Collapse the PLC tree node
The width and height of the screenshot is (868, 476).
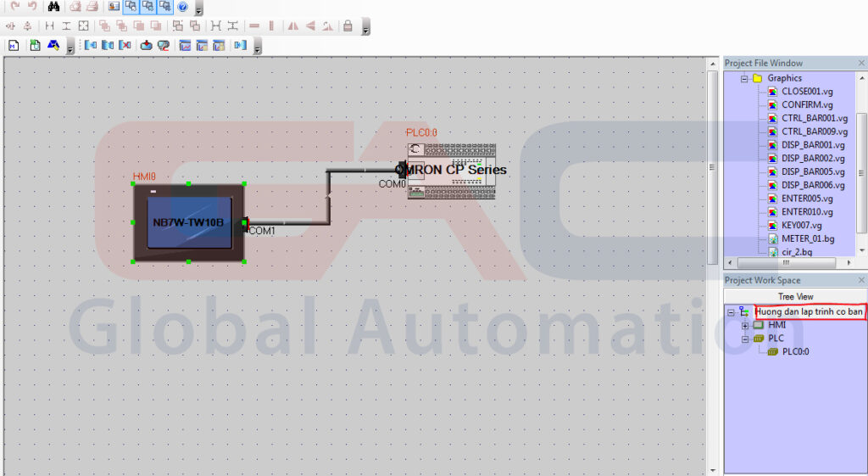744,339
